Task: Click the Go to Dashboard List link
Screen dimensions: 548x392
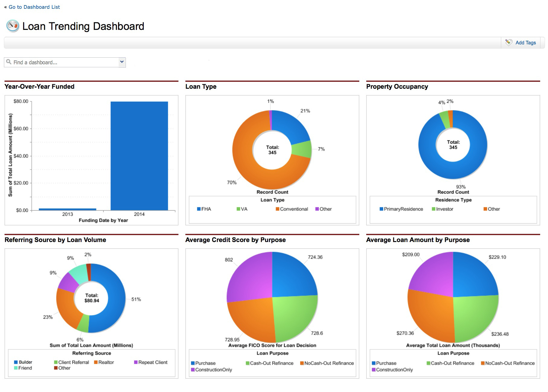Action: (x=34, y=7)
